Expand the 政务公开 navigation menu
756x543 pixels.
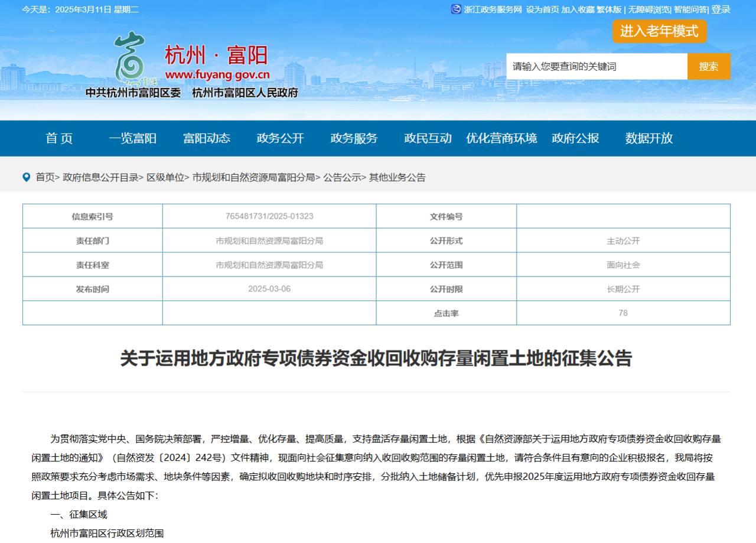tap(281, 138)
